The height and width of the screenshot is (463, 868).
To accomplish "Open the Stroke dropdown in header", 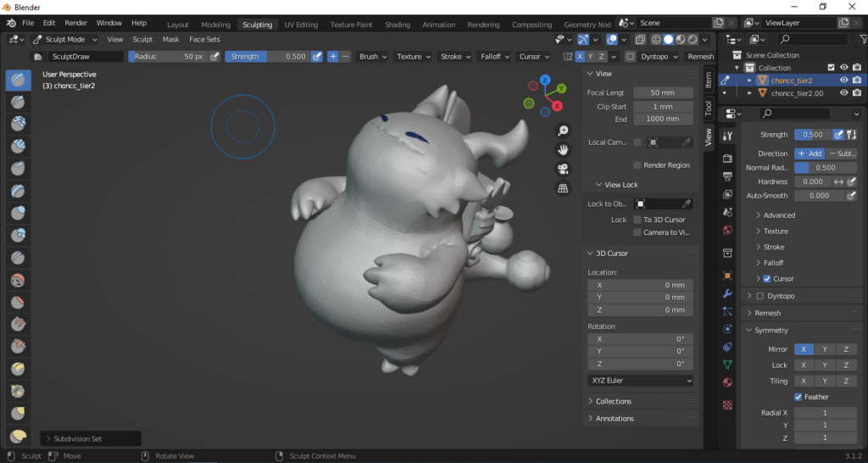I will coord(454,57).
